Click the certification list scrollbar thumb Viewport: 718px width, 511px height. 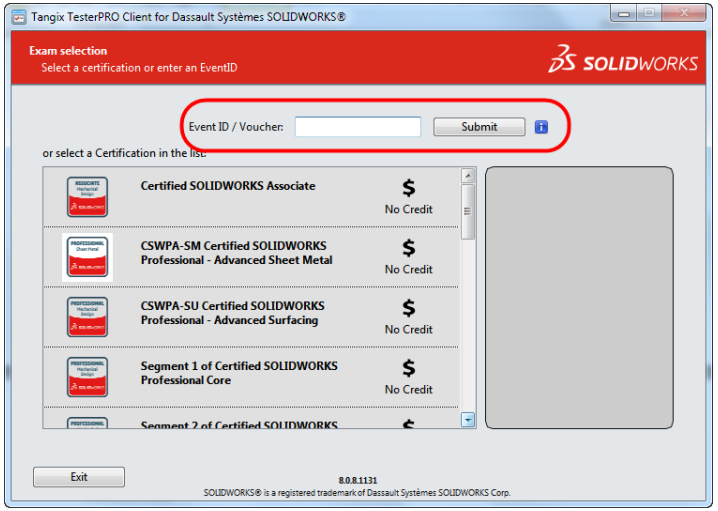[x=468, y=212]
